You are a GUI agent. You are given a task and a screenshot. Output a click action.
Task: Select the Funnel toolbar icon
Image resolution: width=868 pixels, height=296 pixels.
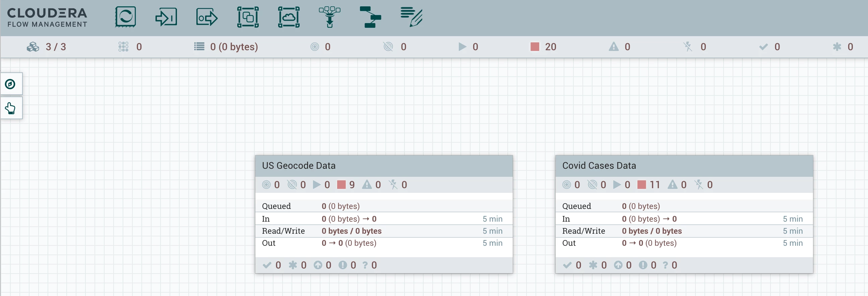329,17
